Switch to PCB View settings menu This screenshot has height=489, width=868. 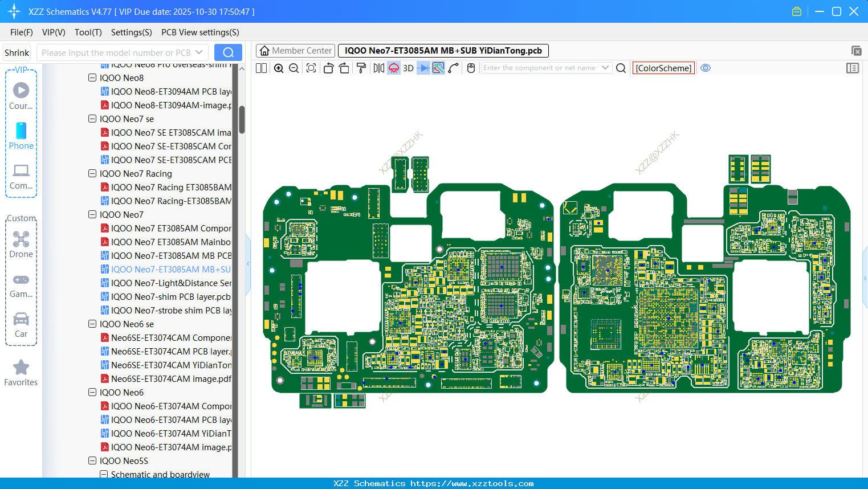pyautogui.click(x=199, y=32)
